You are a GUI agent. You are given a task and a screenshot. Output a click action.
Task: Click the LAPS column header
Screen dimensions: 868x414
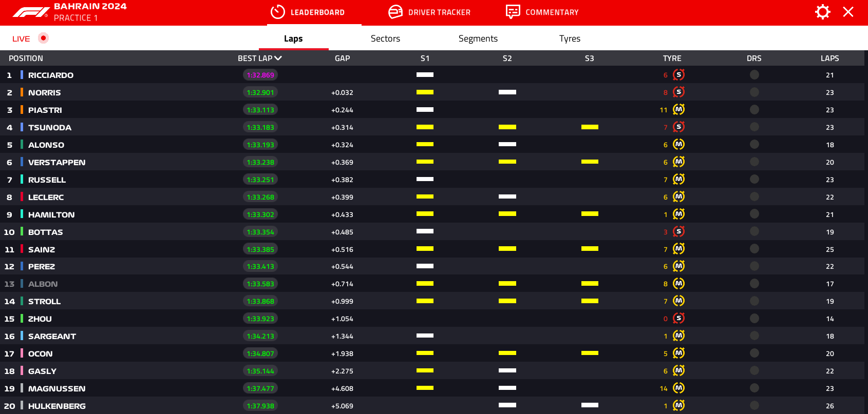830,58
